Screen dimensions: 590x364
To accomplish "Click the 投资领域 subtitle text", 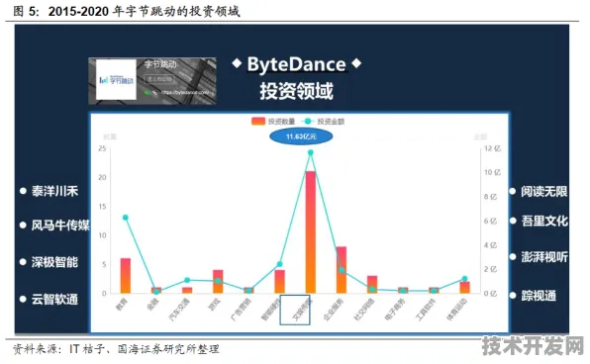I will (297, 91).
